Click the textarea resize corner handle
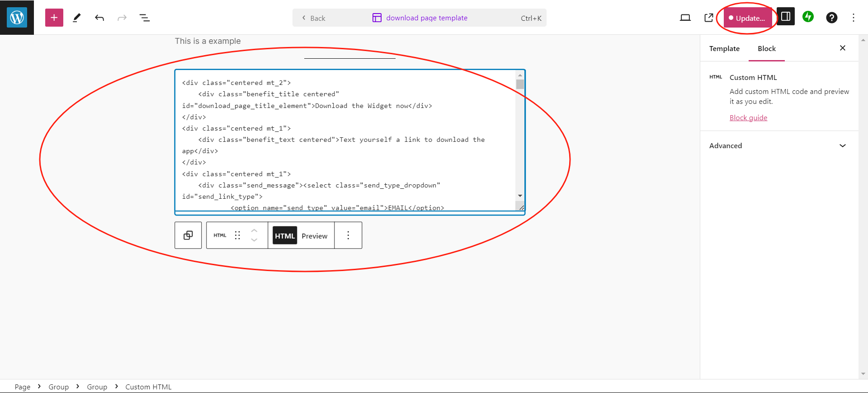Screen dimensions: 868x393 click(x=521, y=207)
